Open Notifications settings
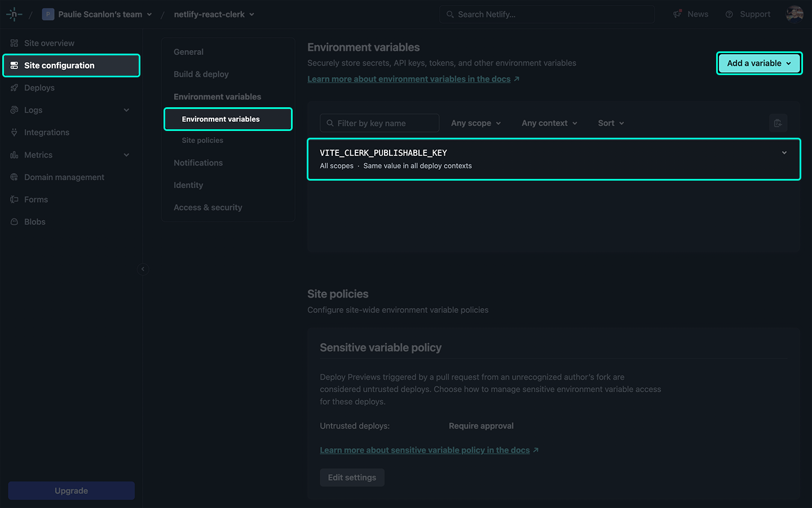This screenshot has height=508, width=812. click(x=198, y=163)
